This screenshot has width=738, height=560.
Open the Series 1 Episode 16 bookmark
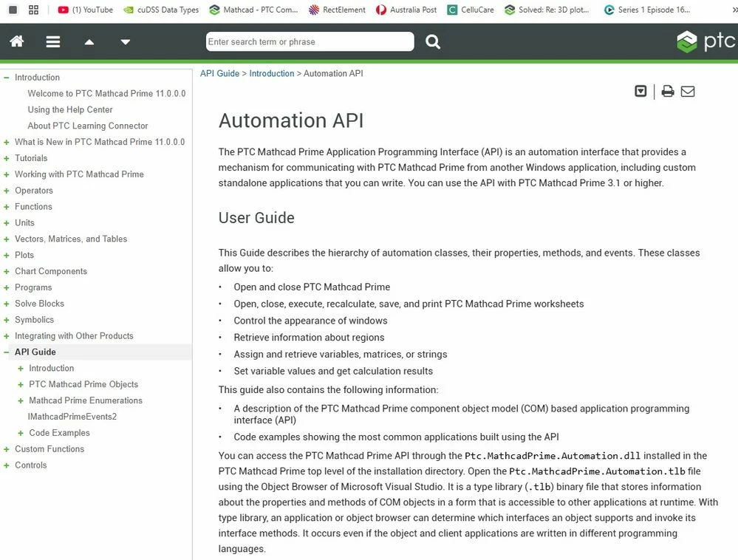(x=647, y=10)
